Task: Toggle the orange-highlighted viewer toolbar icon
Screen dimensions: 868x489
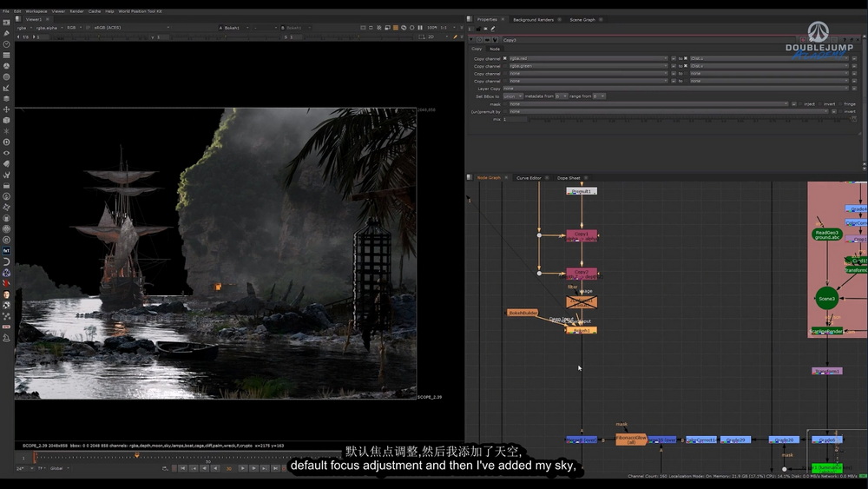Action: (x=395, y=28)
